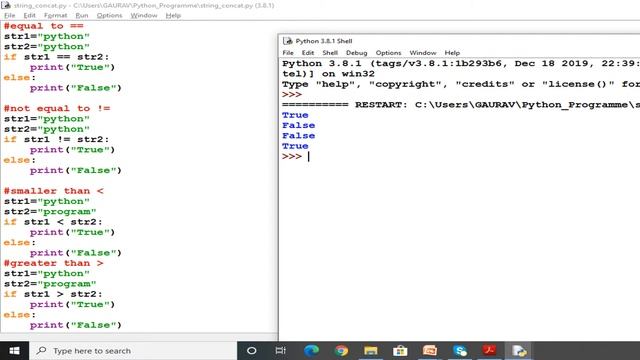Open Adobe Acrobat Reader from taskbar

(489, 351)
